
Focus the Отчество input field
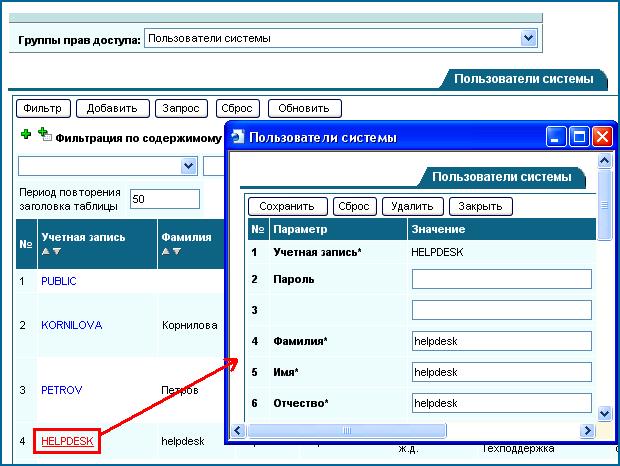[501, 403]
